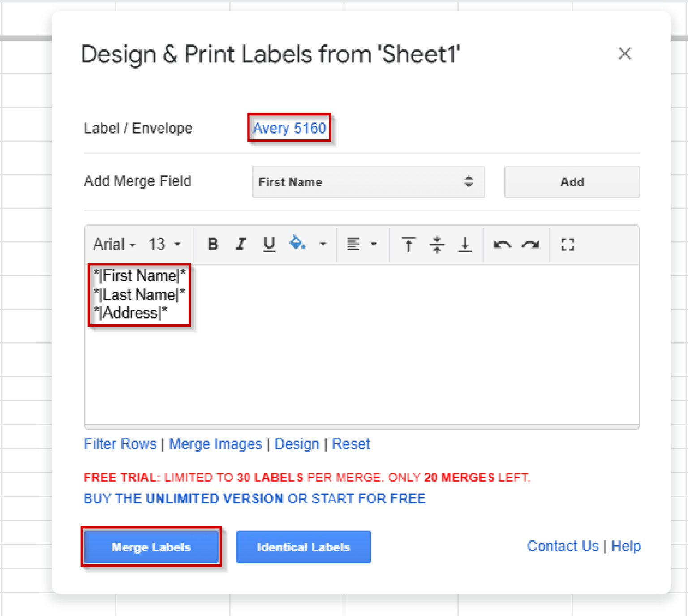Undo the last edit
The width and height of the screenshot is (688, 616).
[502, 245]
